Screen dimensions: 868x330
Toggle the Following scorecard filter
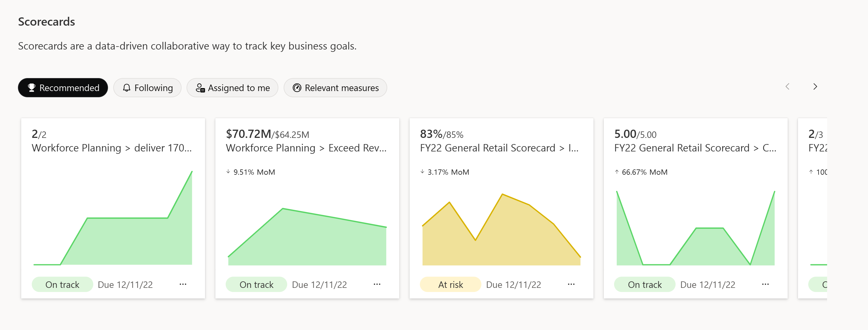pos(147,88)
